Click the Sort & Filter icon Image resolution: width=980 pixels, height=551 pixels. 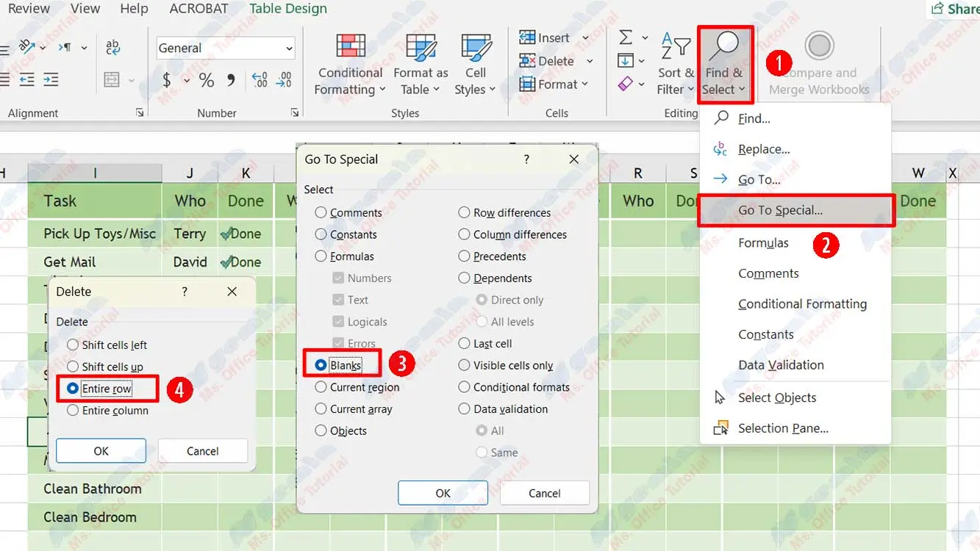(x=675, y=48)
